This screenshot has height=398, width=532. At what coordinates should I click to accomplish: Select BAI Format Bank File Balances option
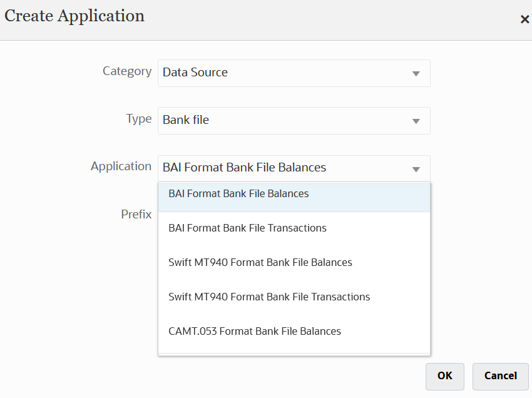[238, 195]
